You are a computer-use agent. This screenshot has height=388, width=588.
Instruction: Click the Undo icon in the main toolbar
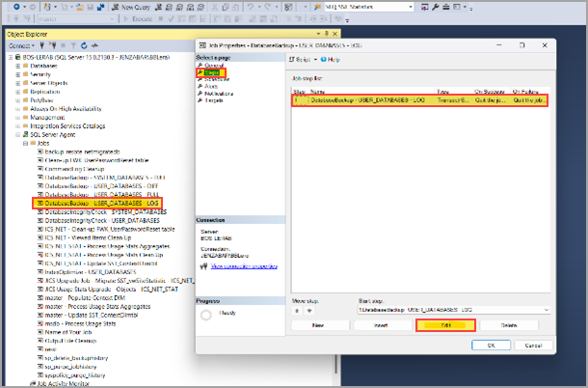[x=250, y=7]
